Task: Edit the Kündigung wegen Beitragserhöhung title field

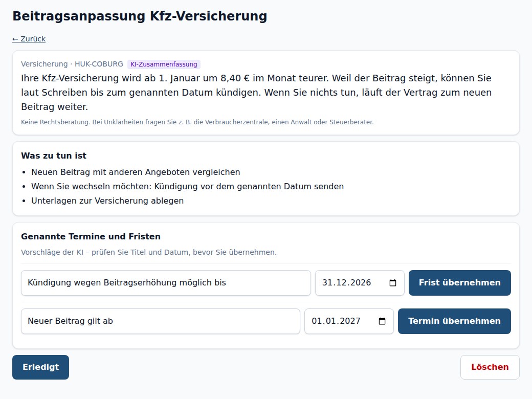Action: tap(166, 282)
